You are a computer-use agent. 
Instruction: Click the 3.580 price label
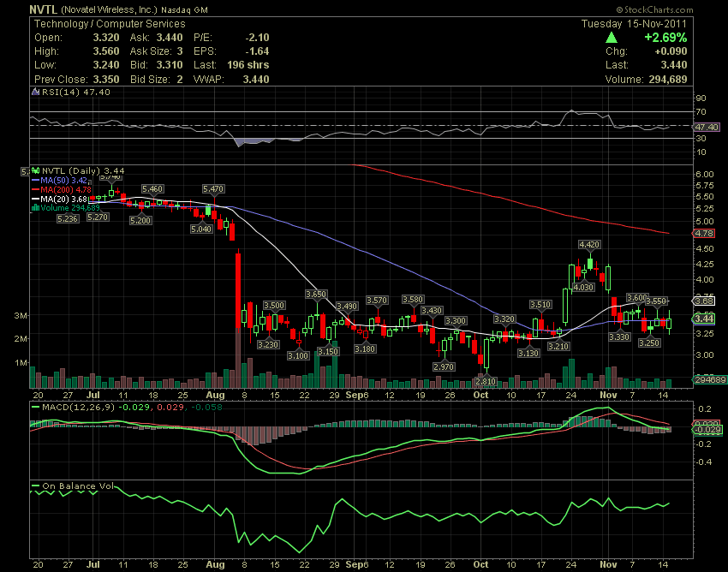click(413, 300)
